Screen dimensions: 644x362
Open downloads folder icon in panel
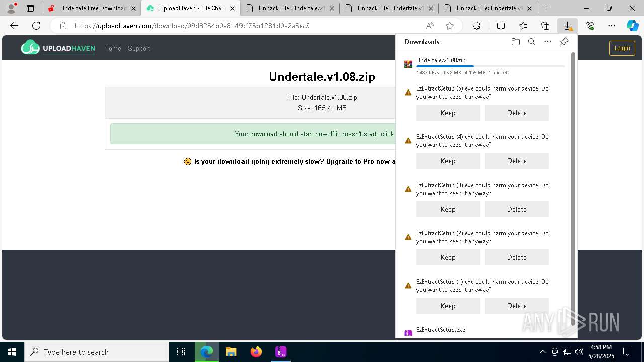[x=515, y=42]
